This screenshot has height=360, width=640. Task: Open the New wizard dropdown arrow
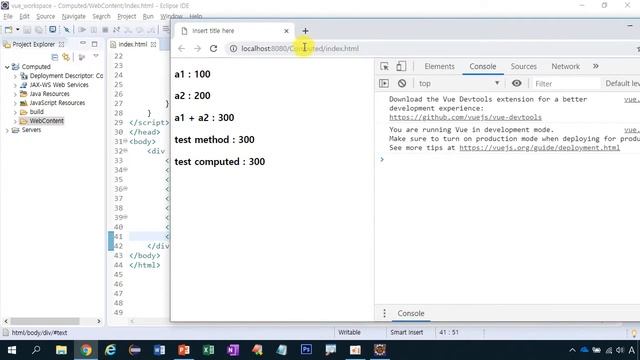click(x=18, y=30)
